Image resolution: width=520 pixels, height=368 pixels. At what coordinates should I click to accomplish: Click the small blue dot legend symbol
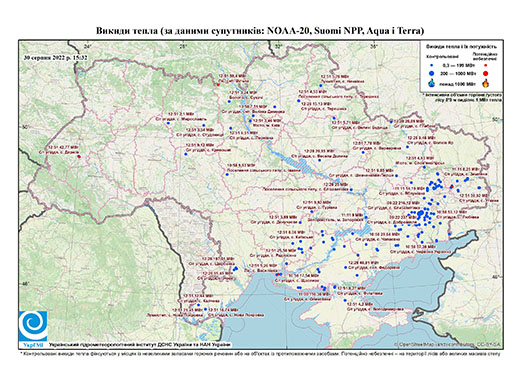tap(432, 65)
